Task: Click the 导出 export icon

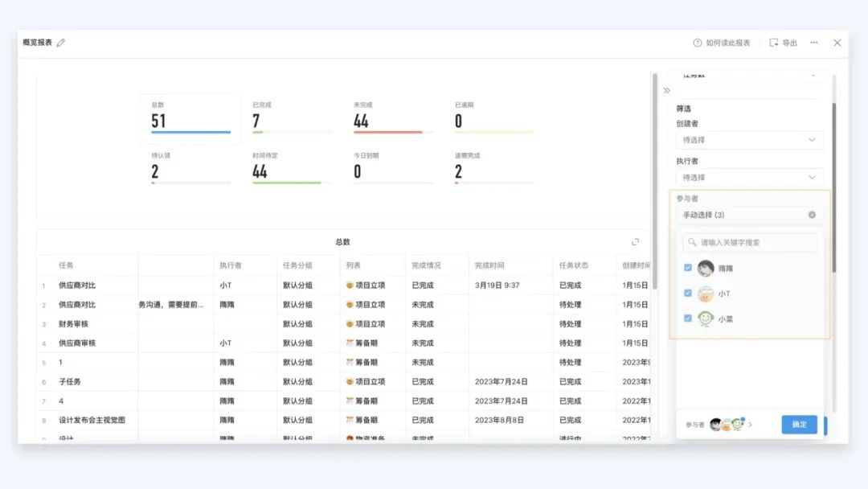Action: 774,43
